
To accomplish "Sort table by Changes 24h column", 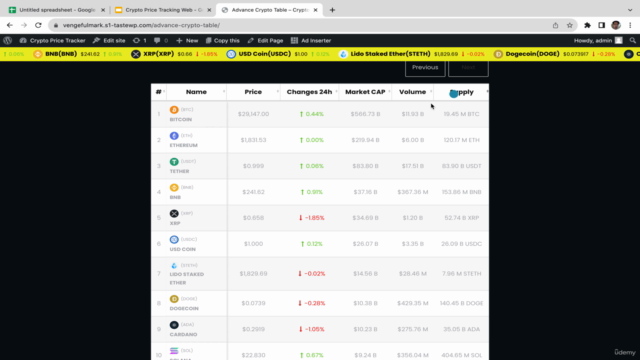I will coord(309,92).
